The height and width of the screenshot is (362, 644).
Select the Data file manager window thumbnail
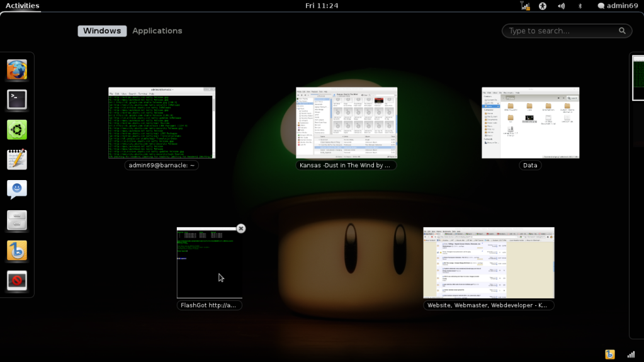[530, 123]
